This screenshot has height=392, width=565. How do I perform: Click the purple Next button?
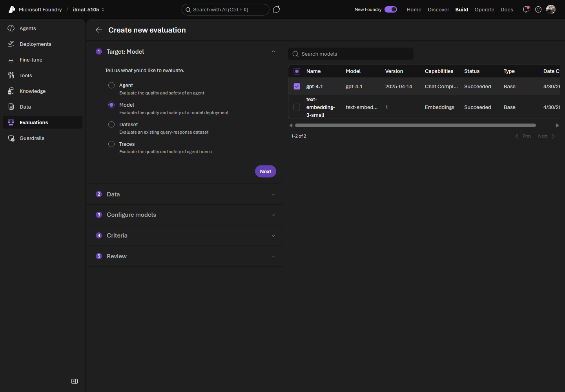pyautogui.click(x=266, y=171)
